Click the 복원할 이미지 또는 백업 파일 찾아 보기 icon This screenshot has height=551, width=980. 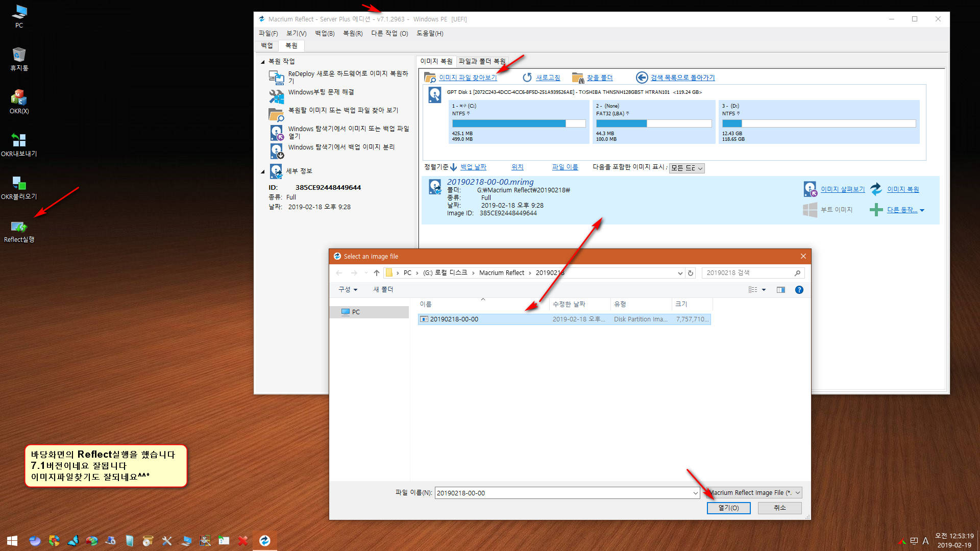pyautogui.click(x=276, y=114)
